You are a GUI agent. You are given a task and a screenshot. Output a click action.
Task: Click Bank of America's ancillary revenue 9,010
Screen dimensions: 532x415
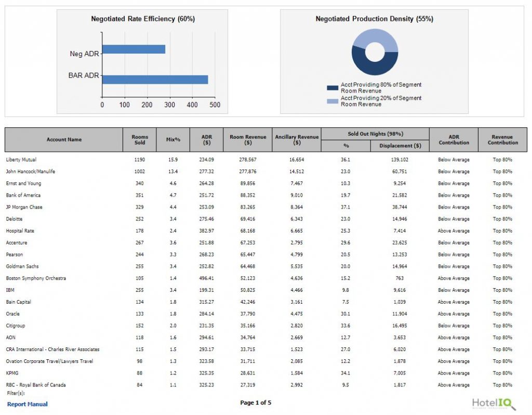(x=297, y=195)
